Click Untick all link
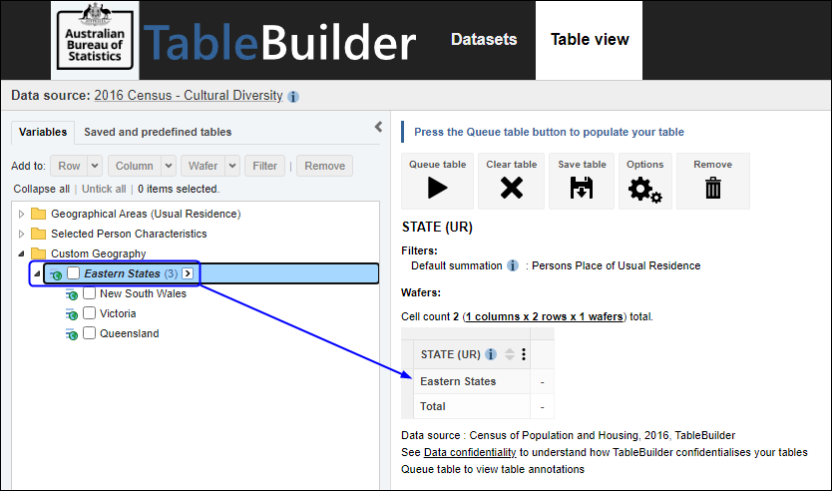 point(104,189)
